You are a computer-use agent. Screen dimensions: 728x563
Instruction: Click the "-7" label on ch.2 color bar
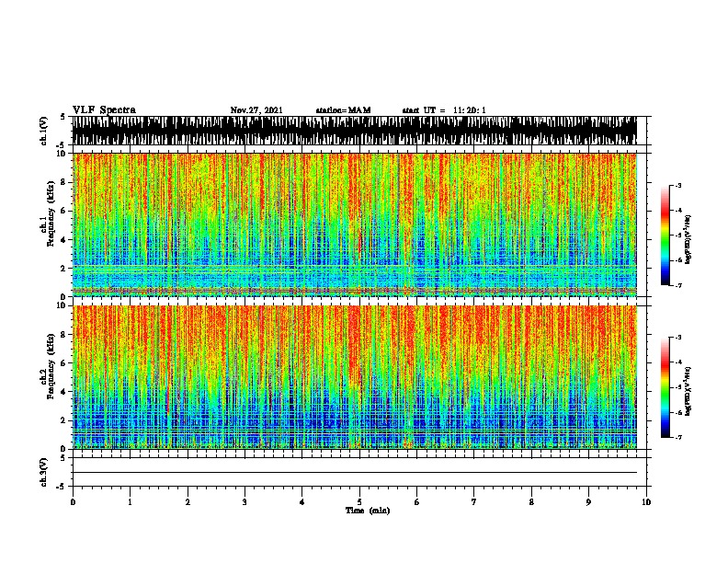point(678,437)
